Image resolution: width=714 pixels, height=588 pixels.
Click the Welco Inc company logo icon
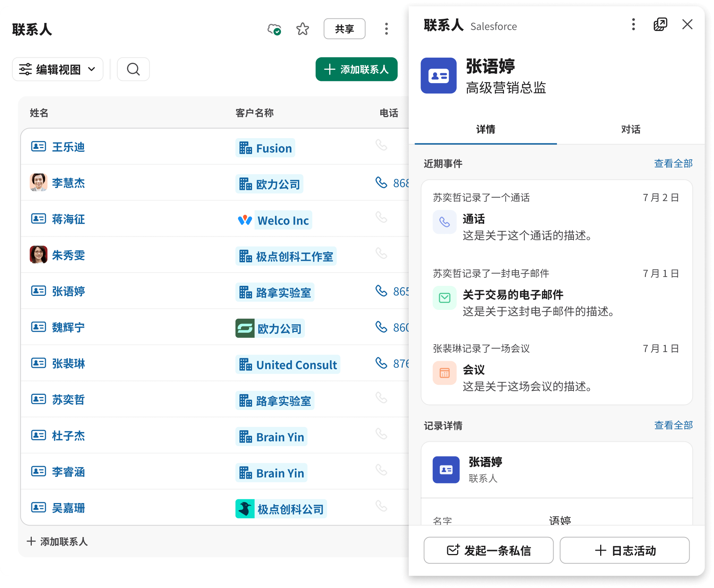coord(245,220)
